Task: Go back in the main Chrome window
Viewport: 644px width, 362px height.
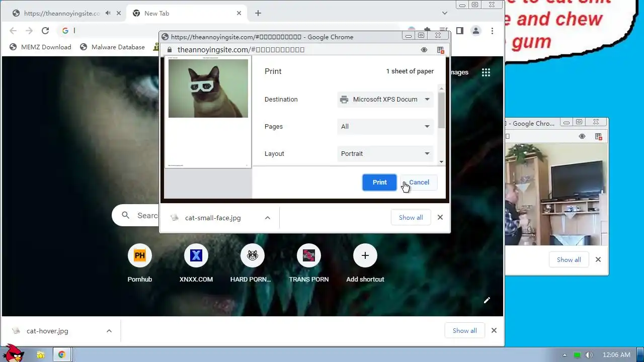Action: click(x=14, y=31)
